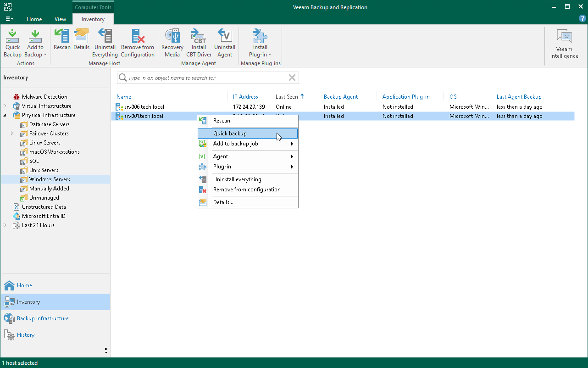Clear the search field with the X
This screenshot has height=368, width=588.
(x=292, y=78)
